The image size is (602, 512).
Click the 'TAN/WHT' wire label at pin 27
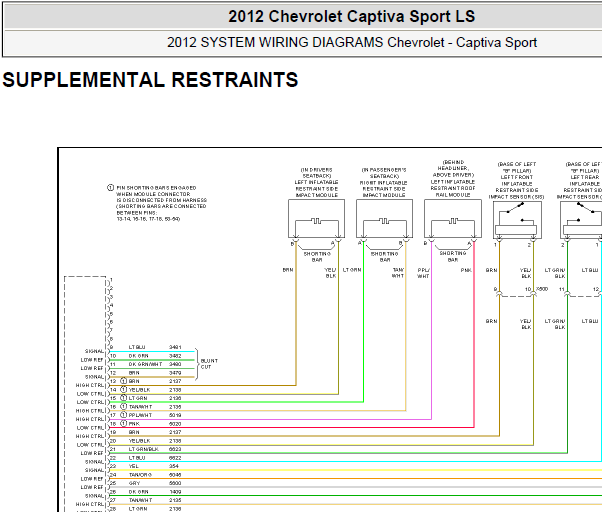coord(141,500)
